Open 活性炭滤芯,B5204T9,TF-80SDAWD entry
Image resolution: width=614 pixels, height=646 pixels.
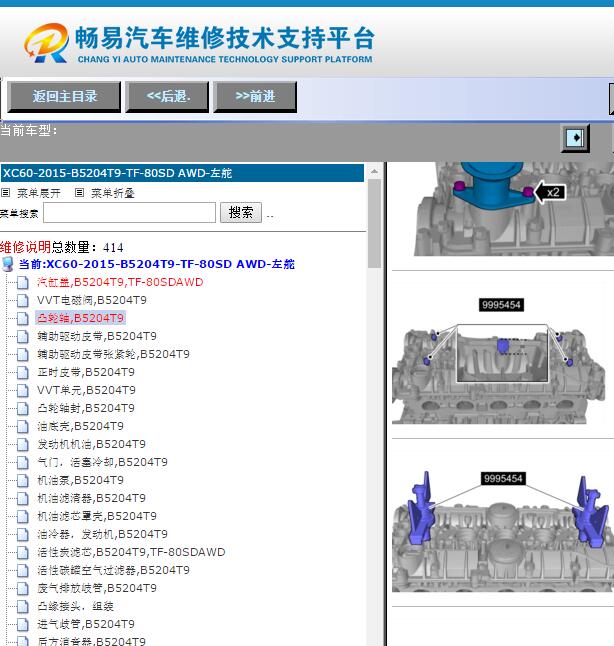(x=131, y=552)
